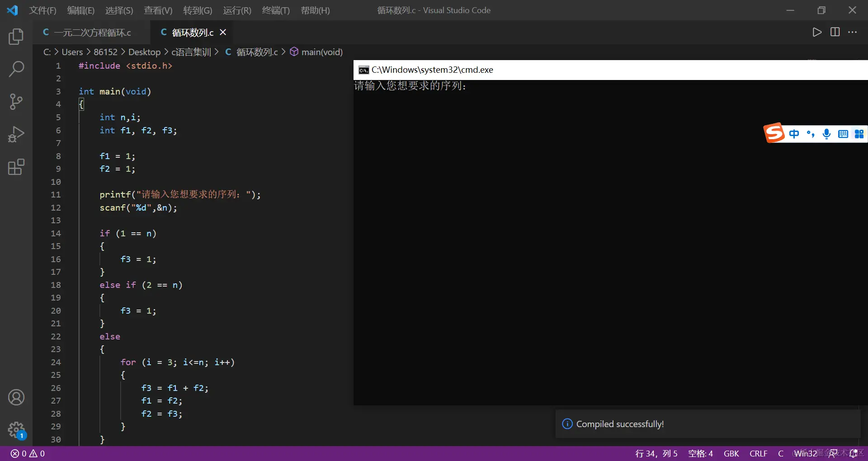
Task: Click the Sogou S logo on IME bar
Action: pos(774,133)
